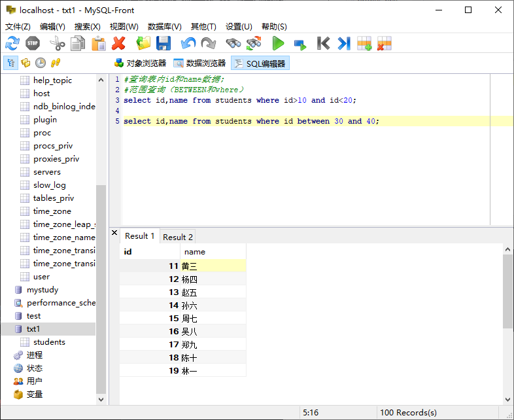Select the SQL编辑器 tab

tap(260, 63)
